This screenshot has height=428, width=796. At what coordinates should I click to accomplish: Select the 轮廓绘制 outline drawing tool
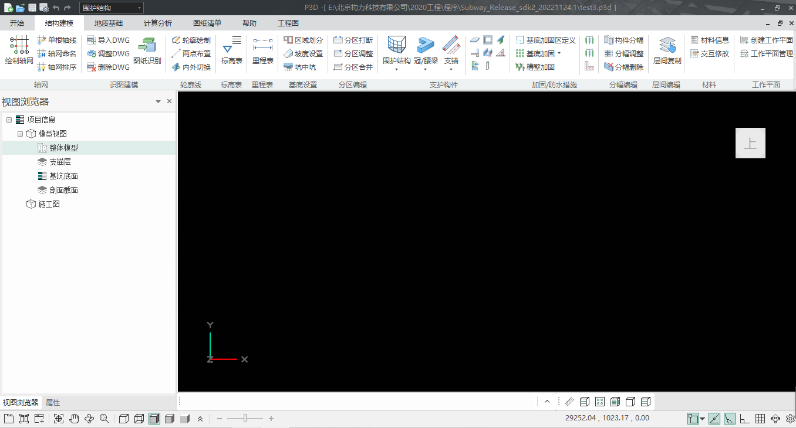[x=191, y=40]
